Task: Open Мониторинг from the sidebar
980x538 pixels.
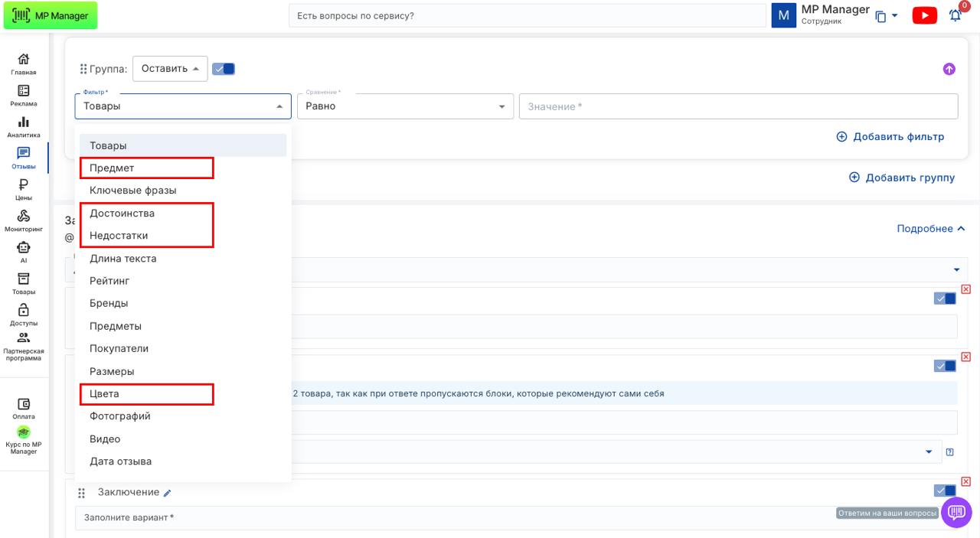Action: click(23, 220)
